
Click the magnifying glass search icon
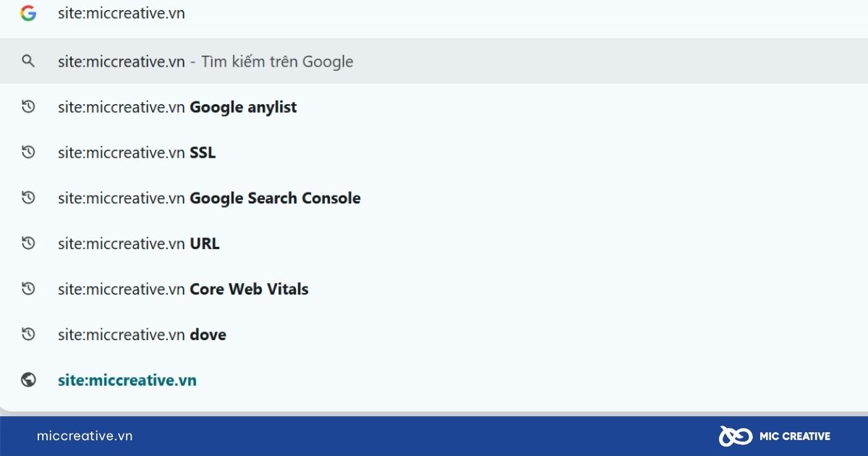coord(28,62)
